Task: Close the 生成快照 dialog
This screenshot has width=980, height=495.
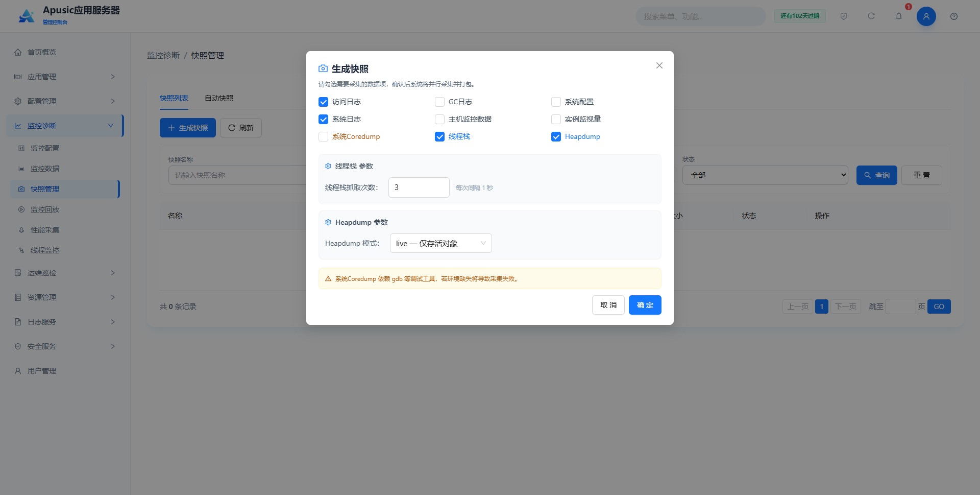Action: (659, 65)
